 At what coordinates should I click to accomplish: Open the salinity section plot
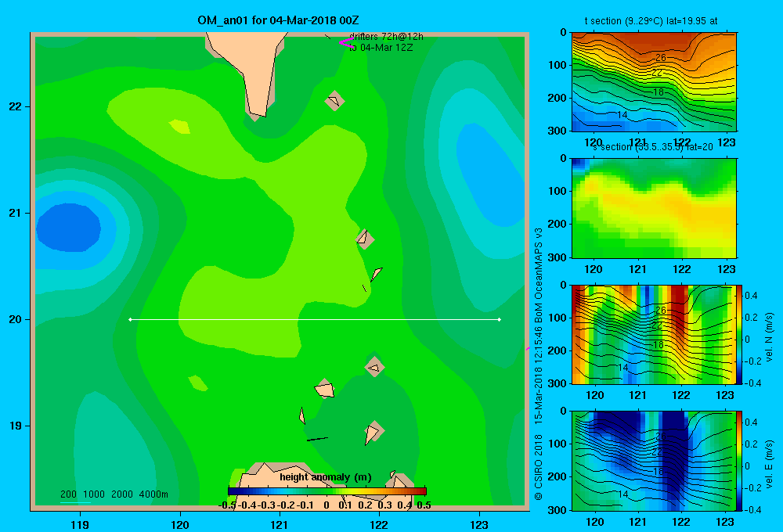[x=654, y=208]
